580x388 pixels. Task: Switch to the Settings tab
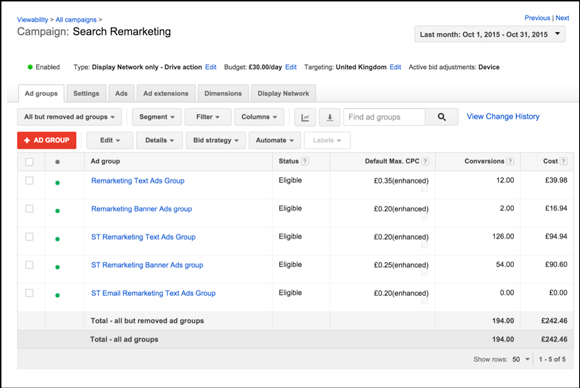click(86, 94)
